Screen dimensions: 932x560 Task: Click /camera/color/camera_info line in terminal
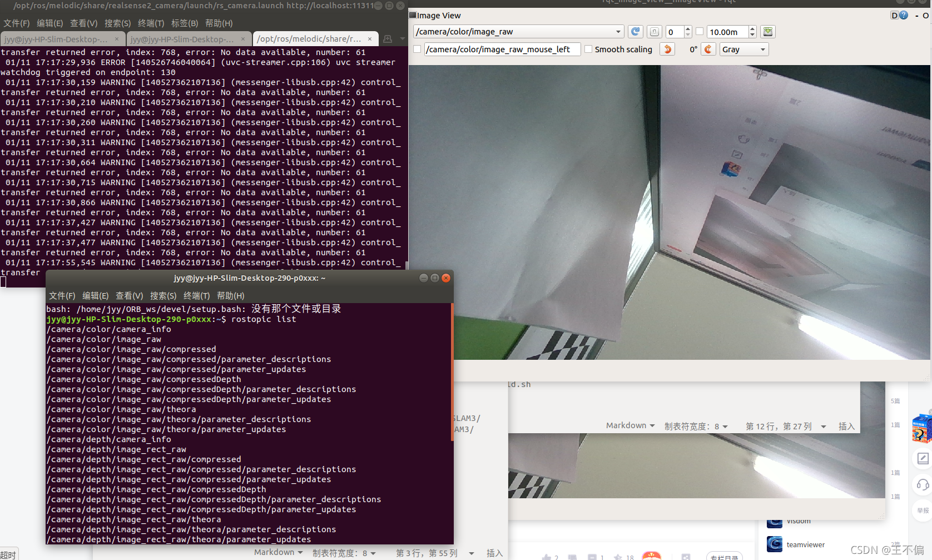[109, 329]
